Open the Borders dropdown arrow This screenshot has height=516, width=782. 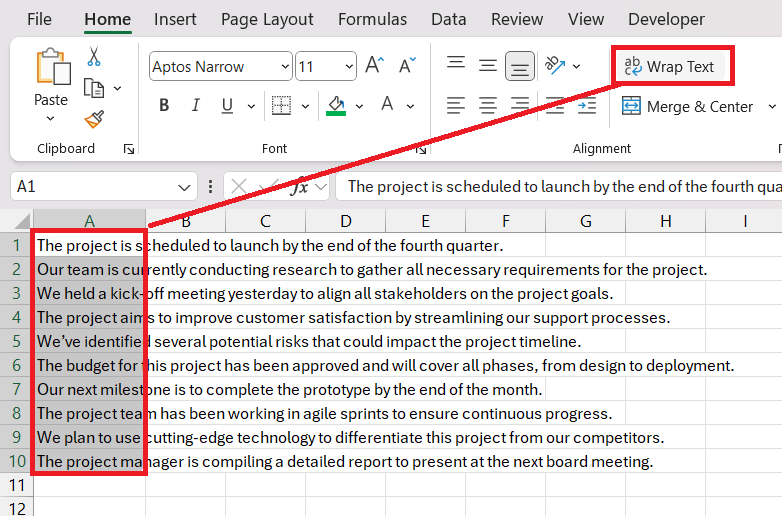(305, 106)
